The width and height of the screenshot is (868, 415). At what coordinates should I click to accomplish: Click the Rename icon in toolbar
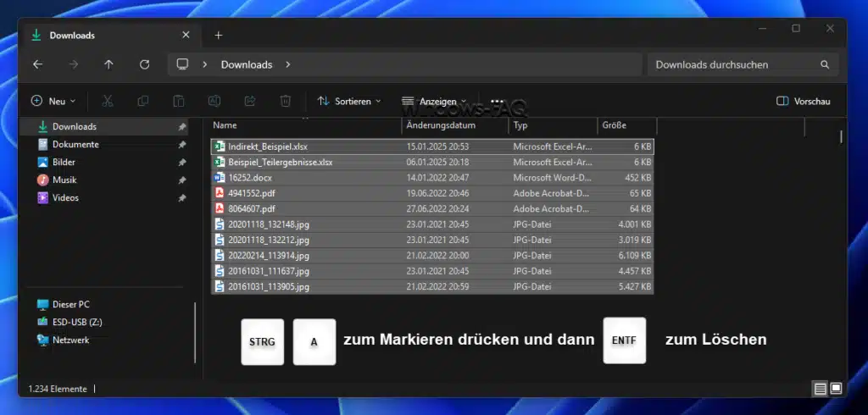214,101
